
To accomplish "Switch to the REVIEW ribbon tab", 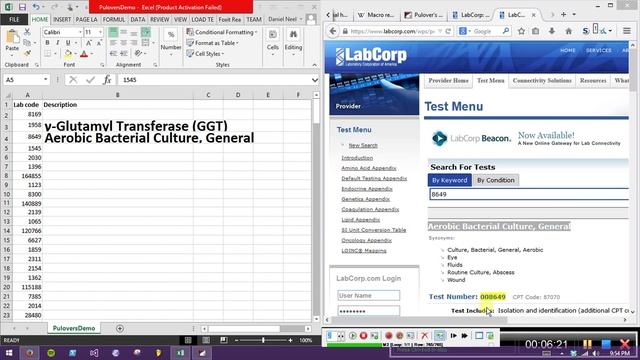I will click(159, 19).
